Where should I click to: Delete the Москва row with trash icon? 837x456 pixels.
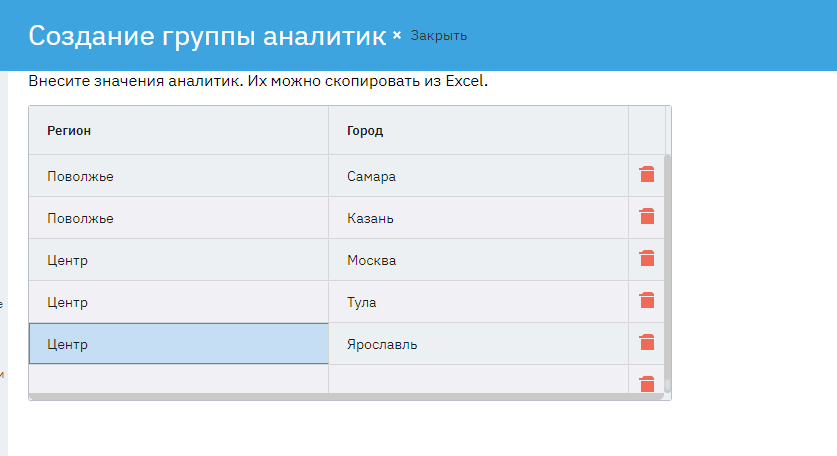[647, 259]
